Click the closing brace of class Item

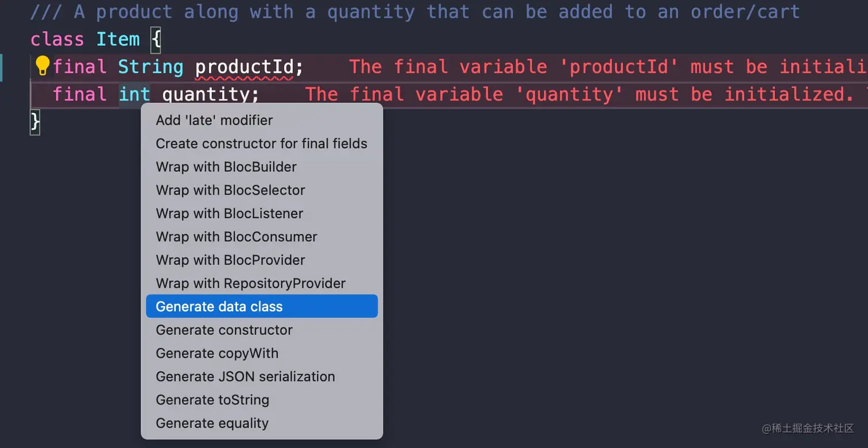pos(35,121)
